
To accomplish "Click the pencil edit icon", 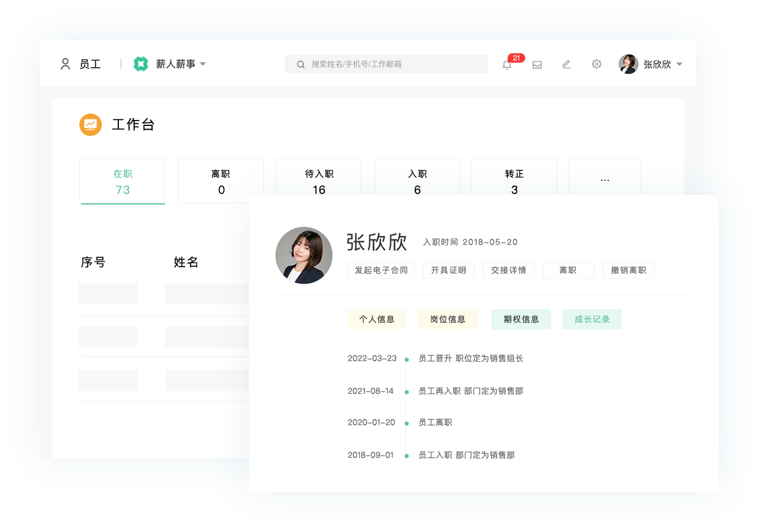I will [566, 64].
